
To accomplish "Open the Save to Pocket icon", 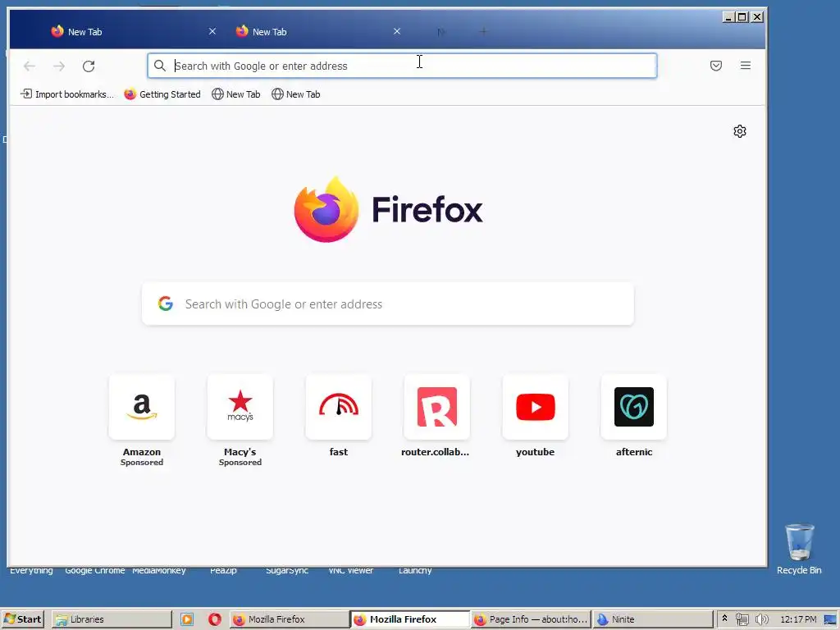I will [x=715, y=66].
